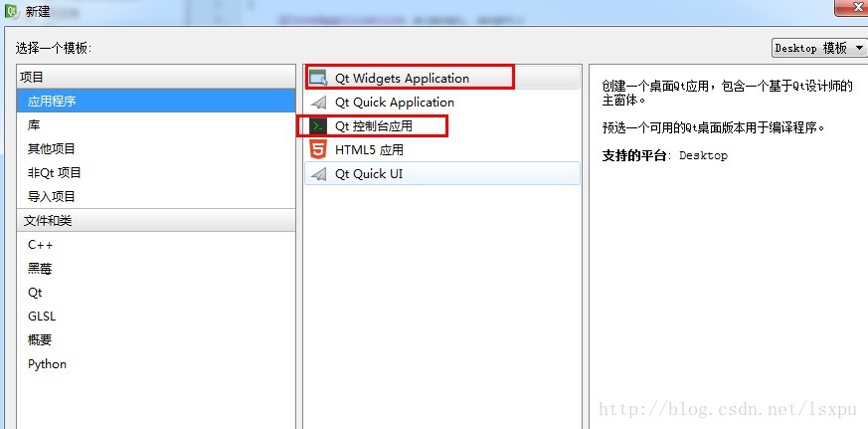Click the Qt Quick Application paper-plane icon
Screen dimensions: 868x429
click(318, 103)
